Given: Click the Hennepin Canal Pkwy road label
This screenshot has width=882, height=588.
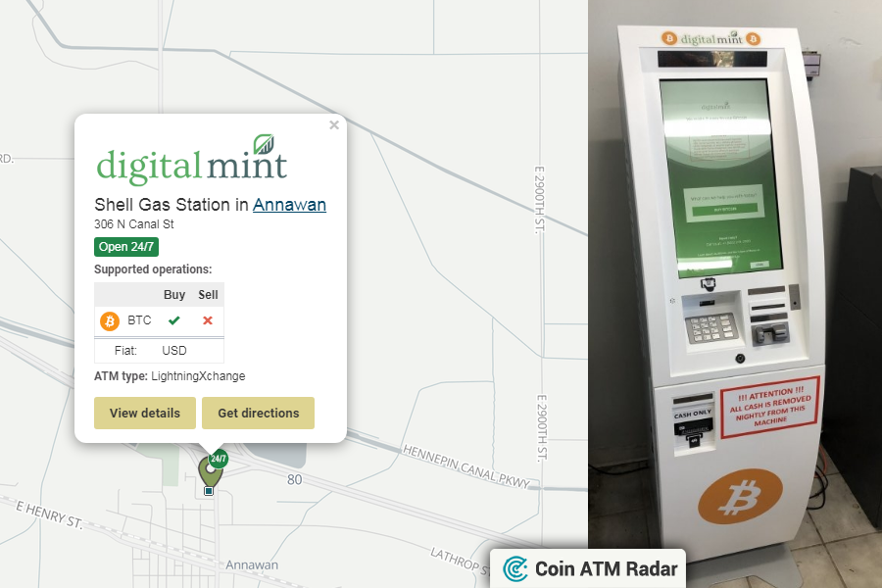Looking at the screenshot, I should (466, 466).
